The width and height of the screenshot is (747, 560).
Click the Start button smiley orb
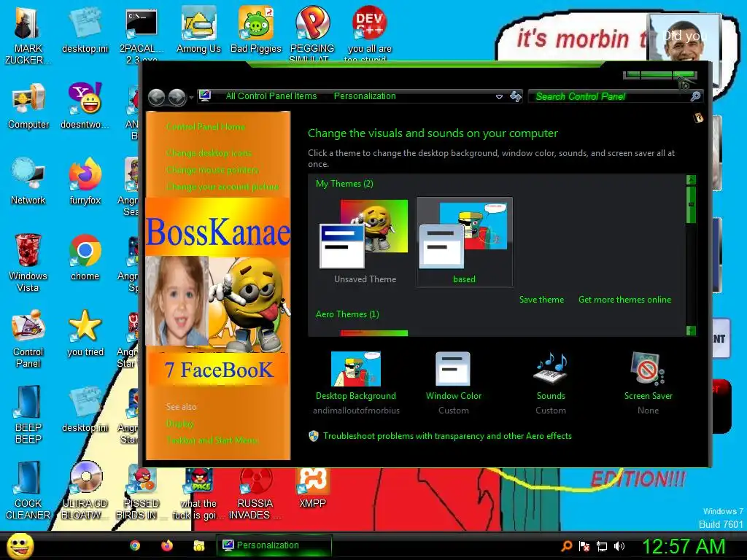click(x=20, y=546)
